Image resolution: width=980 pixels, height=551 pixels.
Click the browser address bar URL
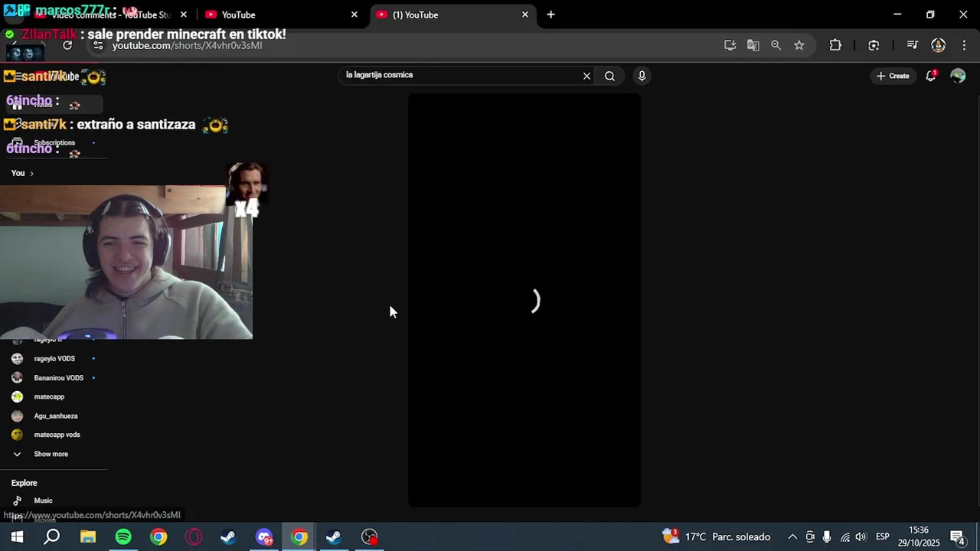pos(187,46)
